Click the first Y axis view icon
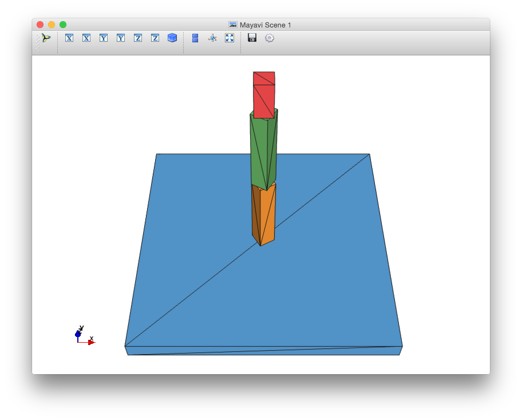 tap(104, 38)
